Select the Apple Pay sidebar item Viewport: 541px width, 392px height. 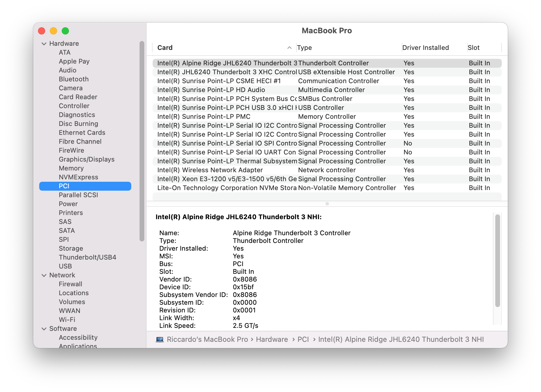coord(74,61)
